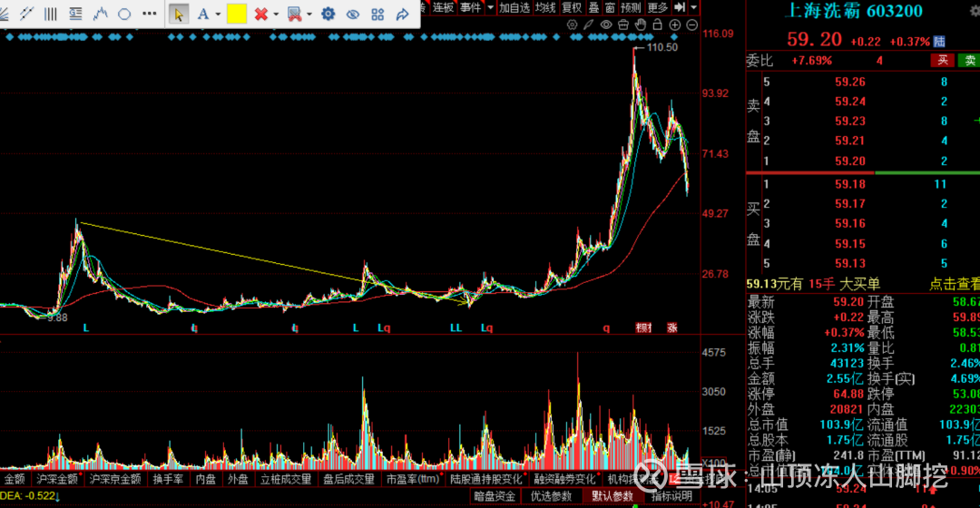Image resolution: width=980 pixels, height=508 pixels.
Task: Zoom out with the minus circle icon
Action: tap(691, 25)
